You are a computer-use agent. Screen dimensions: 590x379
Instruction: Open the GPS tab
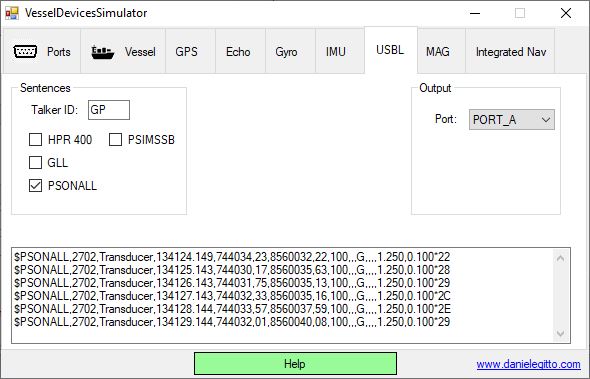pyautogui.click(x=190, y=51)
